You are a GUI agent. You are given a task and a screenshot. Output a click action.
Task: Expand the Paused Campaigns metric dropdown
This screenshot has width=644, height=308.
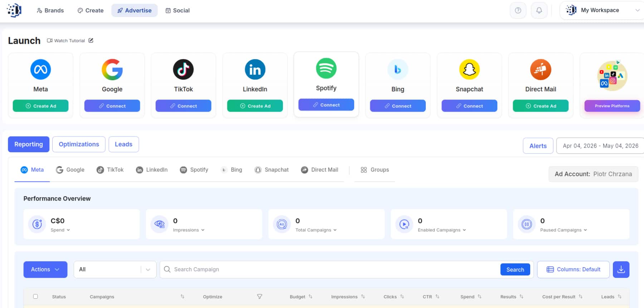(x=563, y=230)
